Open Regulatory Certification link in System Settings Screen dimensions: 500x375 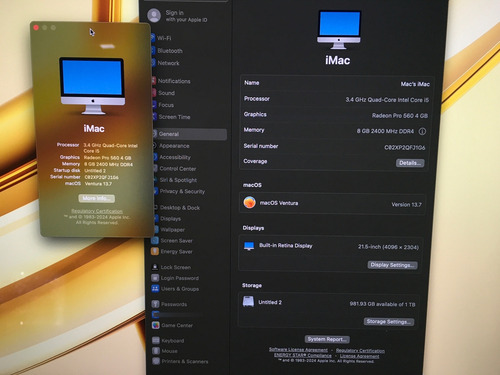(x=360, y=351)
